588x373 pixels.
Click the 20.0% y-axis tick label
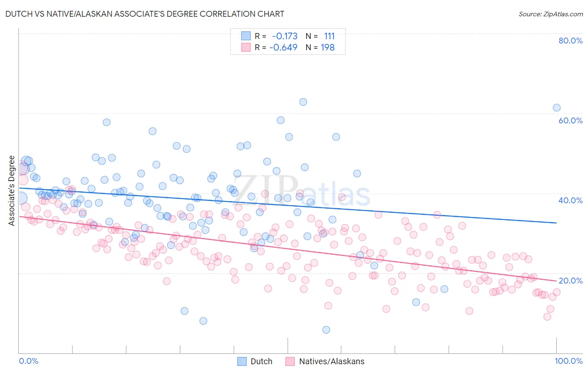pos(570,281)
